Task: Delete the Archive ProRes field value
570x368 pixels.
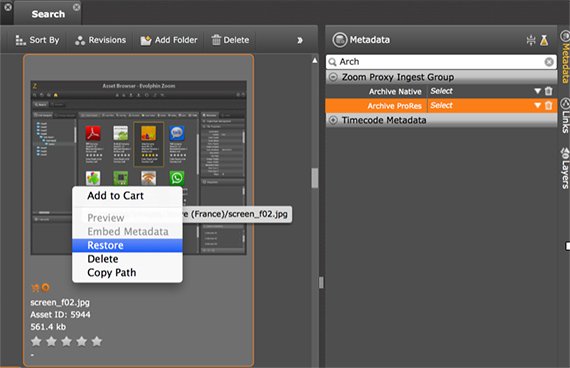Action: click(549, 105)
